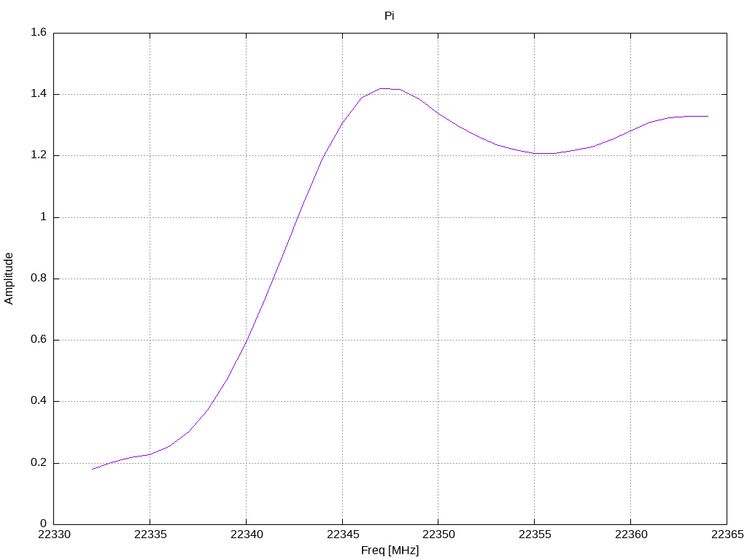The width and height of the screenshot is (747, 560).
Task: Click x-axis tick label 22365
Action: coord(727,534)
